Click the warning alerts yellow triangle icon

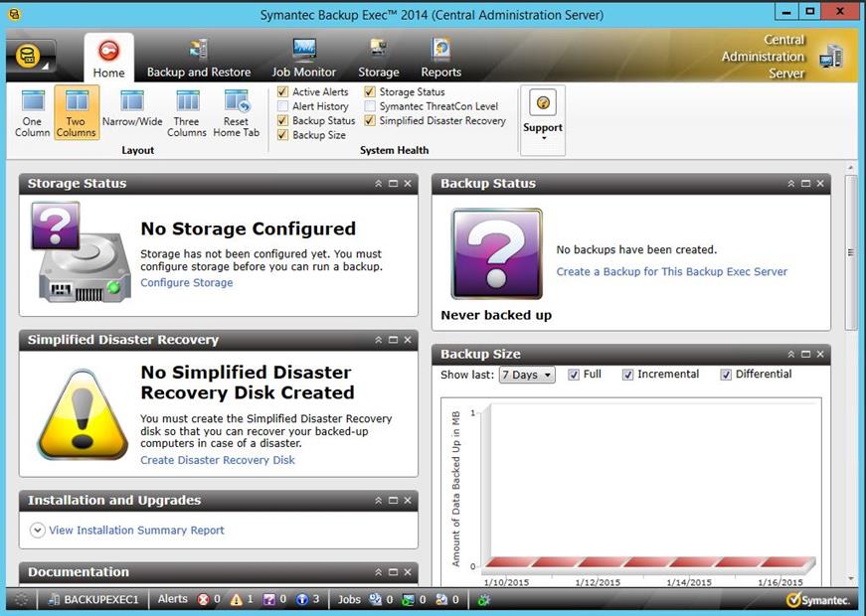tap(237, 599)
